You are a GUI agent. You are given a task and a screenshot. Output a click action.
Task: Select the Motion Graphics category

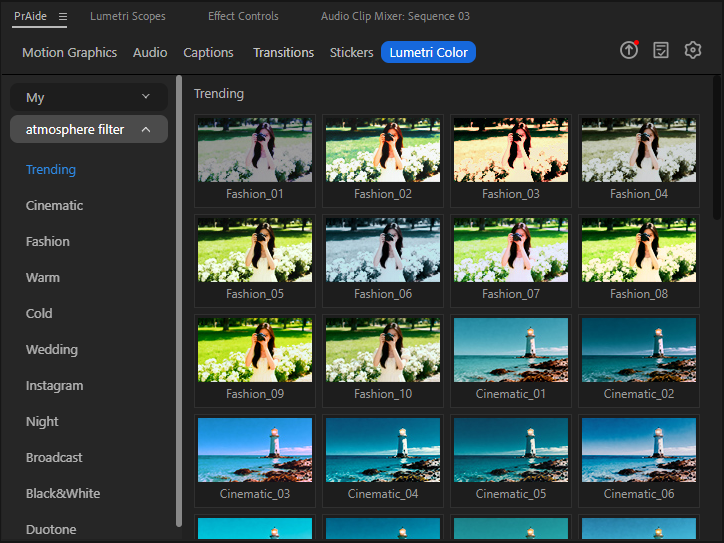point(69,52)
